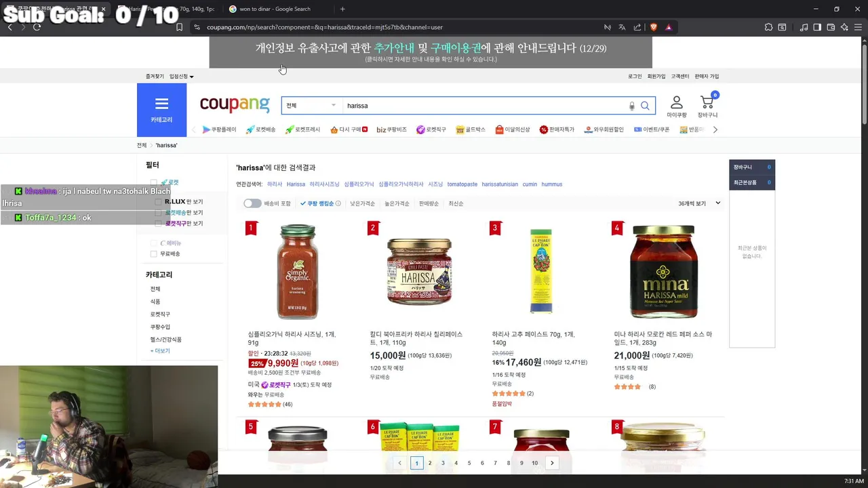868x488 pixels.
Task: Open the browser sidebar panel icon
Action: [x=817, y=27]
